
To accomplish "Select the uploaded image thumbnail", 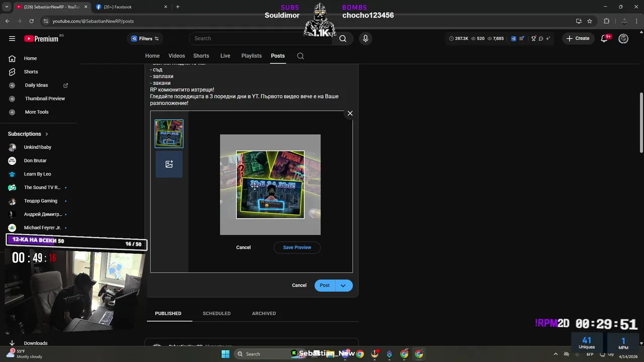I will 169,133.
